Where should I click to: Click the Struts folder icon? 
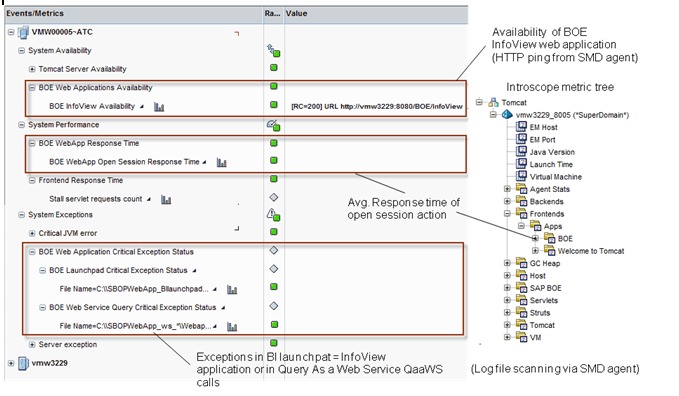click(x=521, y=312)
